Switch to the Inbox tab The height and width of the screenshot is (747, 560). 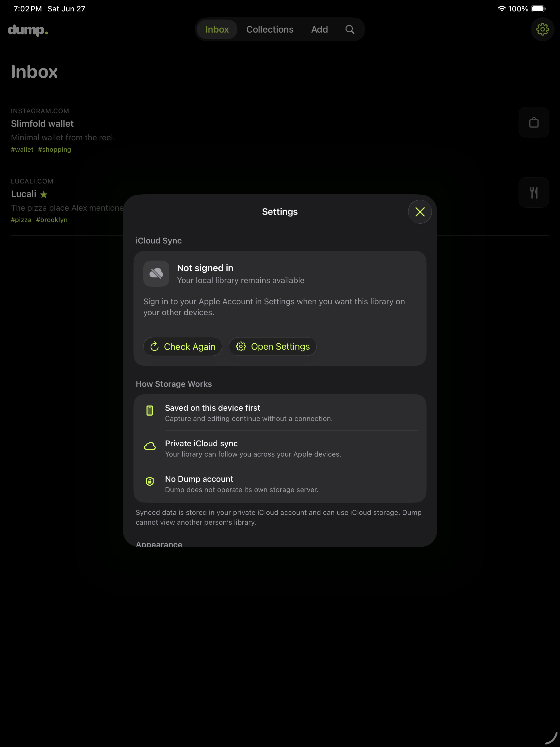(x=217, y=29)
